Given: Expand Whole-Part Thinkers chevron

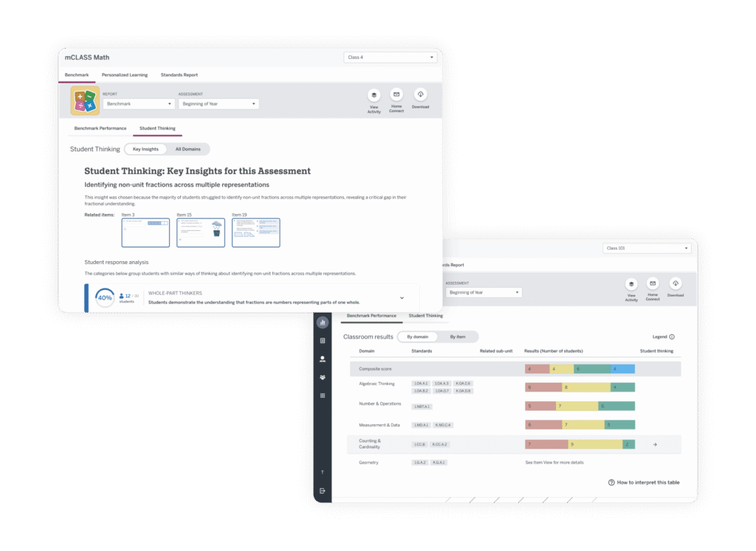Looking at the screenshot, I should click(x=402, y=298).
